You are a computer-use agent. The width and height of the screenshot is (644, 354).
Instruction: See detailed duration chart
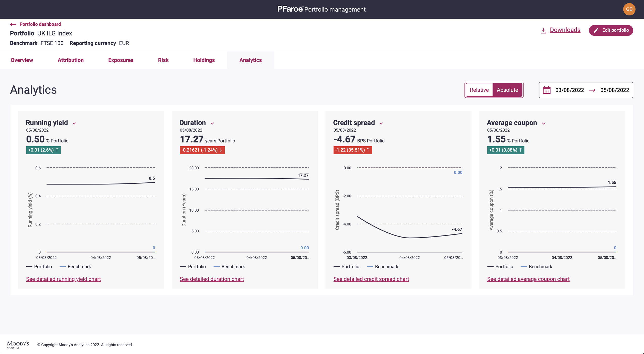[212, 279]
